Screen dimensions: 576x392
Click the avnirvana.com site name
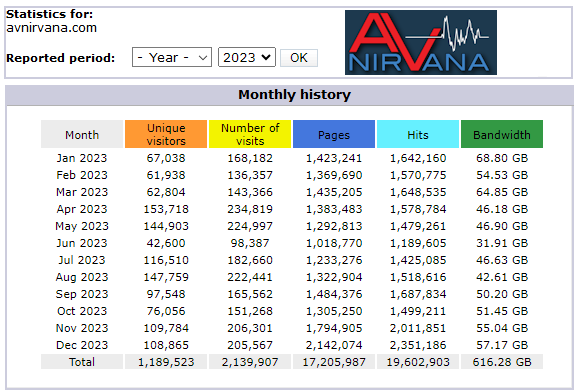point(51,28)
